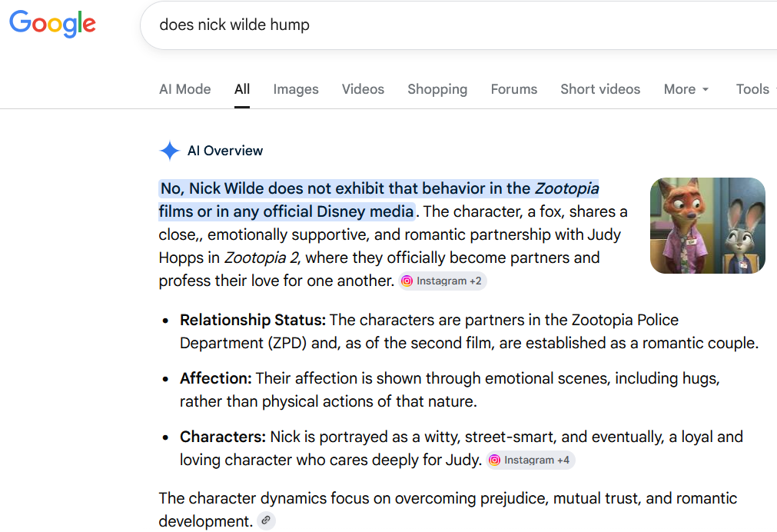Viewport: 777px width, 532px height.
Task: Click the italic Zootopia 2 text
Action: point(261,258)
